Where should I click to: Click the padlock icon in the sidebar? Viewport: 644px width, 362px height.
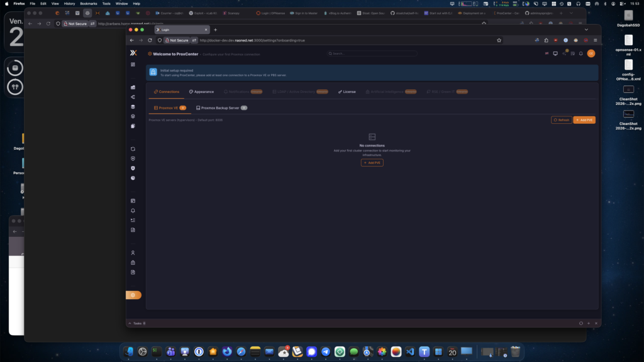[x=133, y=262]
